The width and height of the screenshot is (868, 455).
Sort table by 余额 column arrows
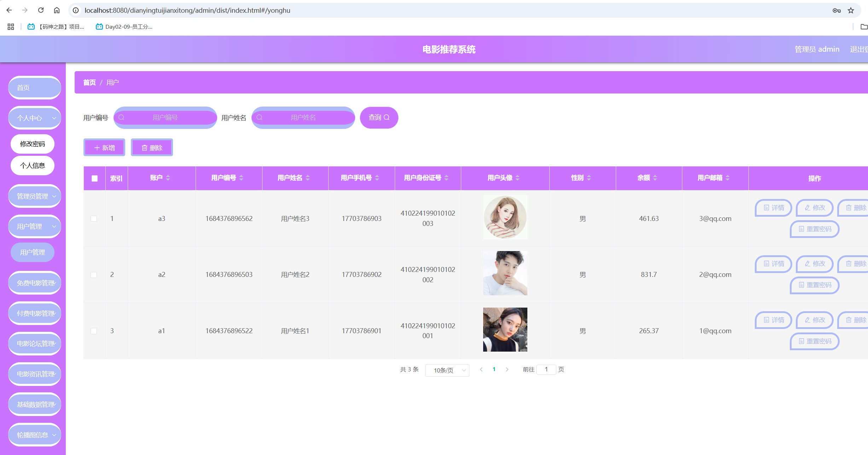655,178
